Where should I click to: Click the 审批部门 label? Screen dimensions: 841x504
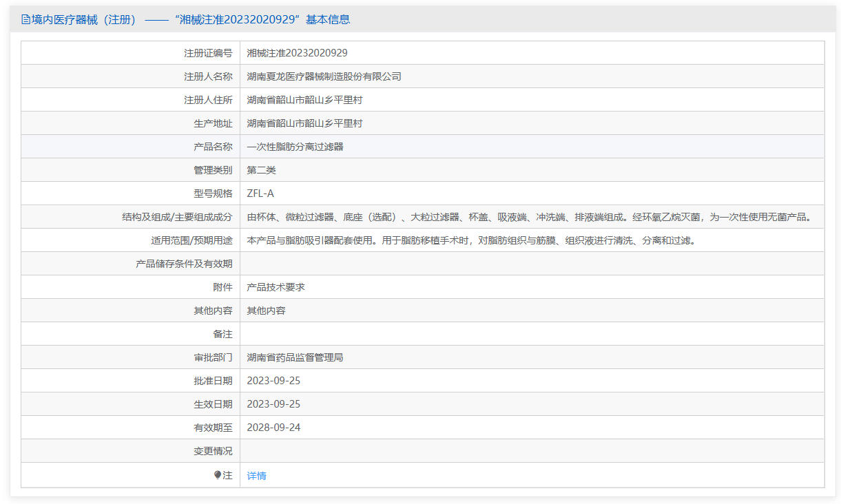point(213,357)
